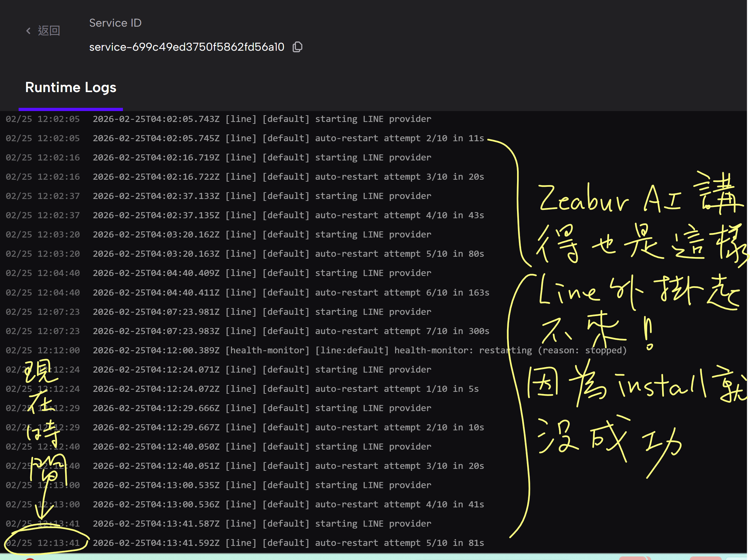The height and width of the screenshot is (560, 751).
Task: Click the Service ID header label
Action: point(115,23)
